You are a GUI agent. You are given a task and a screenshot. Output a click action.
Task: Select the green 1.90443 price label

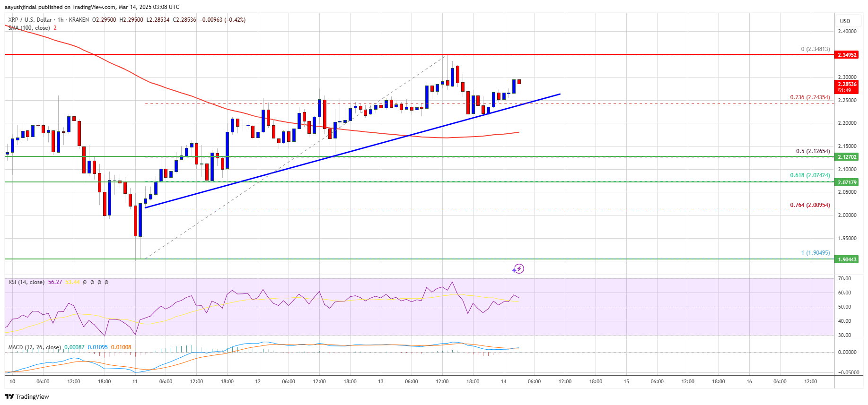(x=847, y=259)
